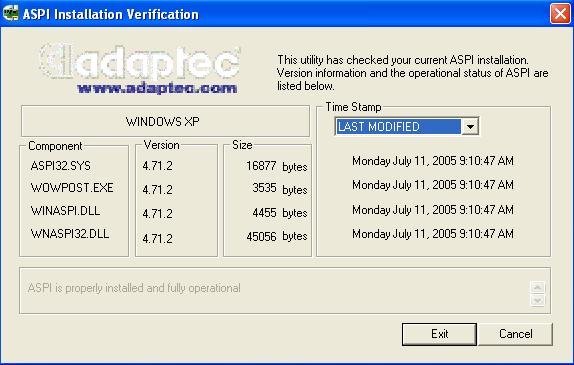
Task: Click the Size group label
Action: tap(242, 145)
